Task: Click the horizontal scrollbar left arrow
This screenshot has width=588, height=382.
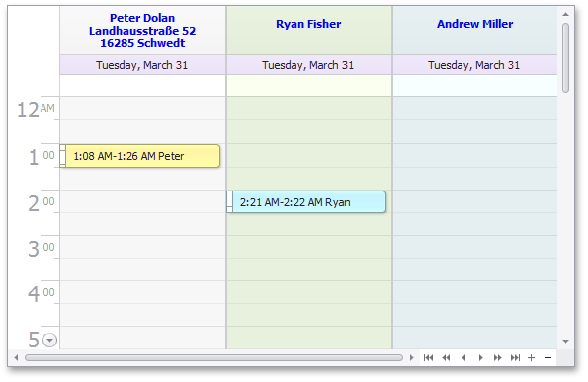Action: (x=16, y=358)
